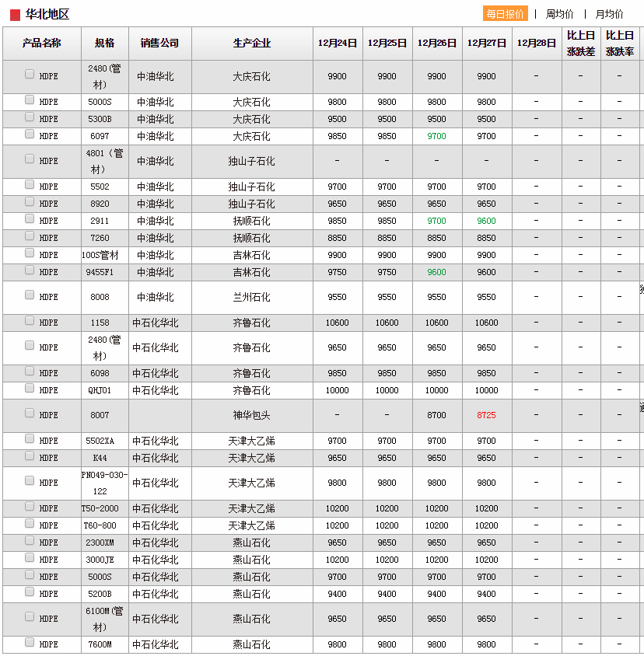Click the 规格 column header

pyautogui.click(x=105, y=43)
